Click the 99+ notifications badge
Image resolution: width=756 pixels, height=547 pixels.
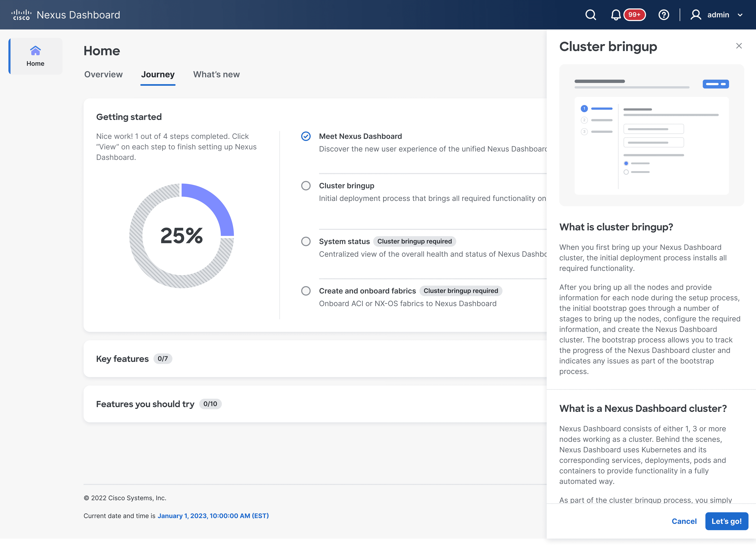pos(634,15)
